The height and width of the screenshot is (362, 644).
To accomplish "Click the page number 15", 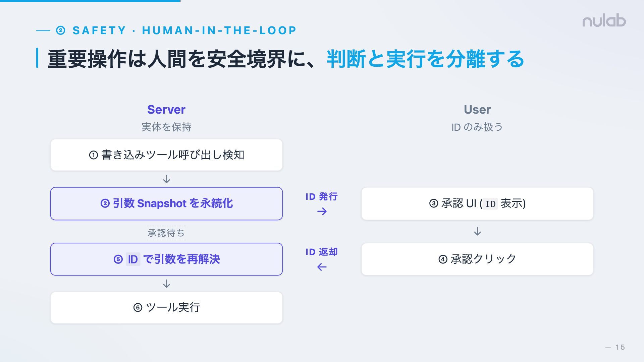I will [620, 347].
